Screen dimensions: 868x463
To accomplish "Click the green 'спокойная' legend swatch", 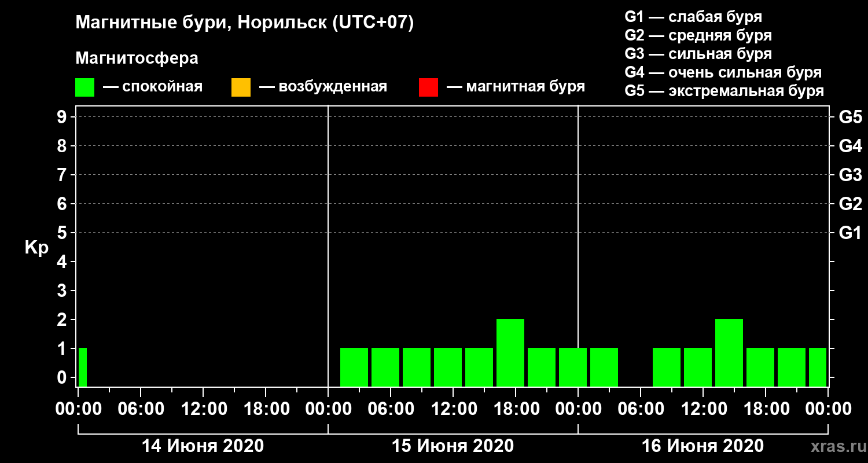I will point(84,87).
